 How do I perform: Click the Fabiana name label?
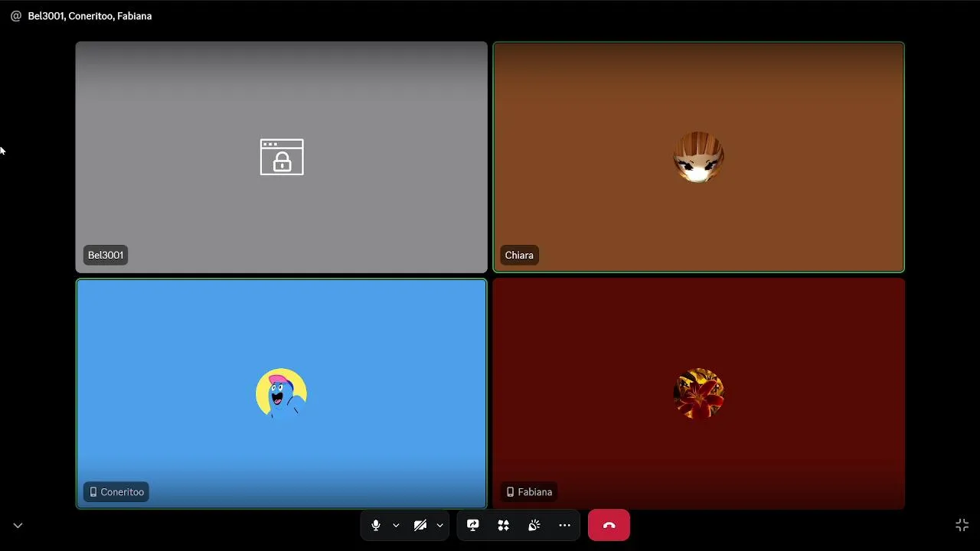click(x=529, y=492)
